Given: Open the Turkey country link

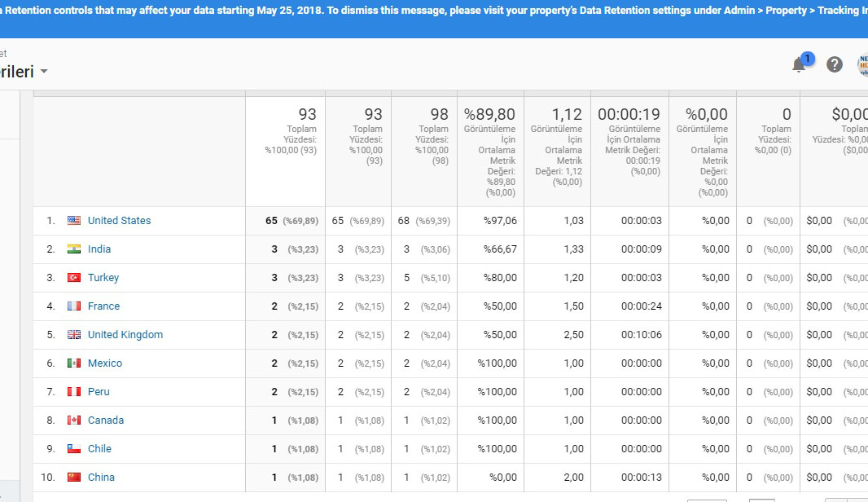Looking at the screenshot, I should point(103,278).
